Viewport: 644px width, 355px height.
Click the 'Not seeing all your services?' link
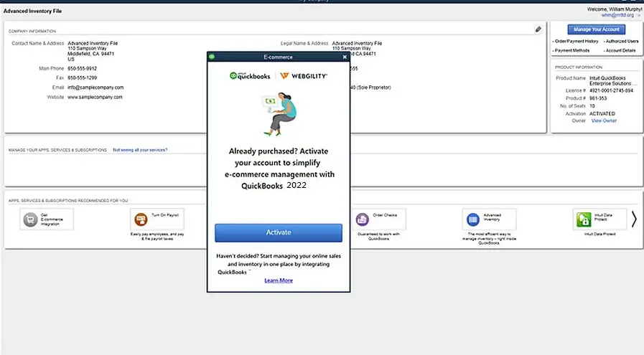[140, 150]
